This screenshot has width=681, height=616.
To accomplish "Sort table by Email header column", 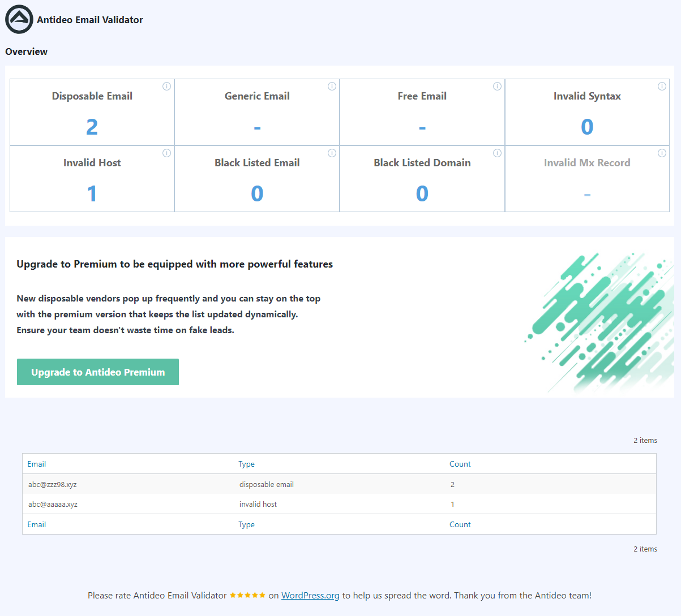I will (37, 464).
